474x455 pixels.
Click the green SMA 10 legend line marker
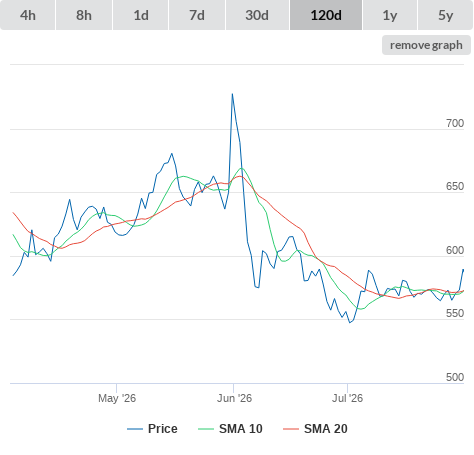click(x=206, y=429)
